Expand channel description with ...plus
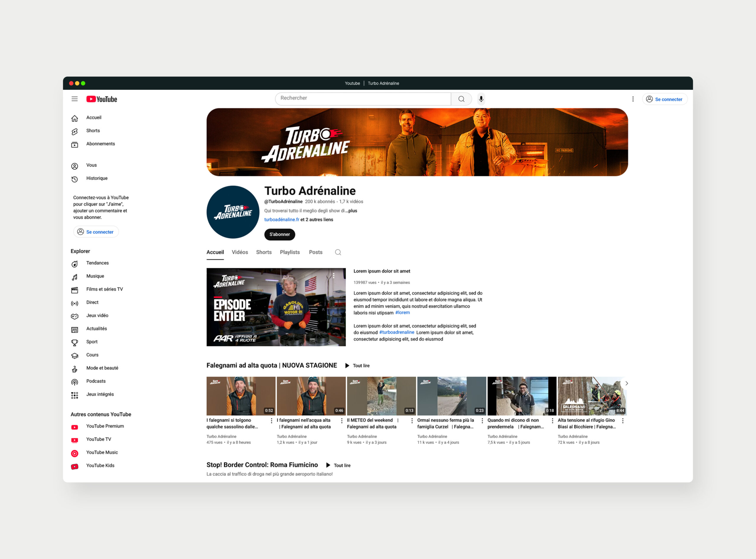Viewport: 756px width, 559px height. [x=351, y=211]
